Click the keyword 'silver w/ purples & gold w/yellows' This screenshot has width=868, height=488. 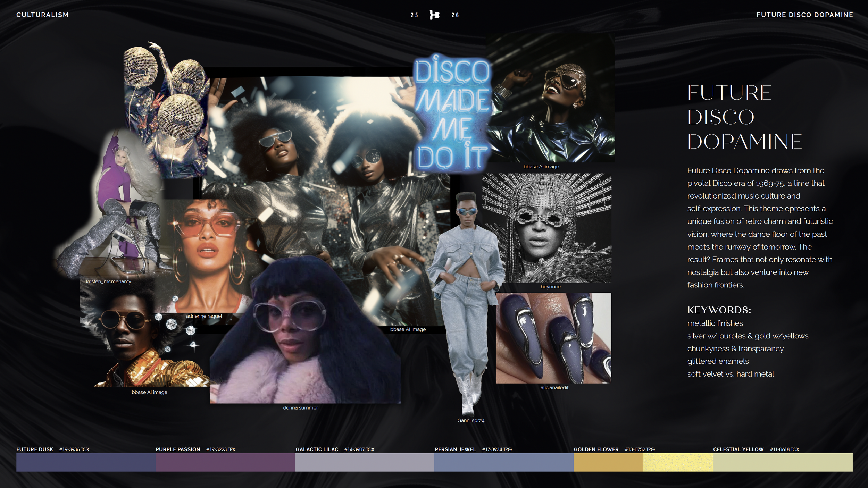748,336
